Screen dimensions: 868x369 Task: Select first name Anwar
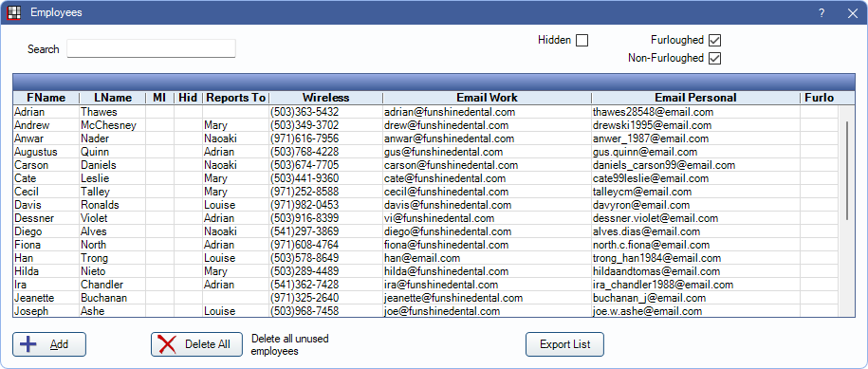[29, 138]
